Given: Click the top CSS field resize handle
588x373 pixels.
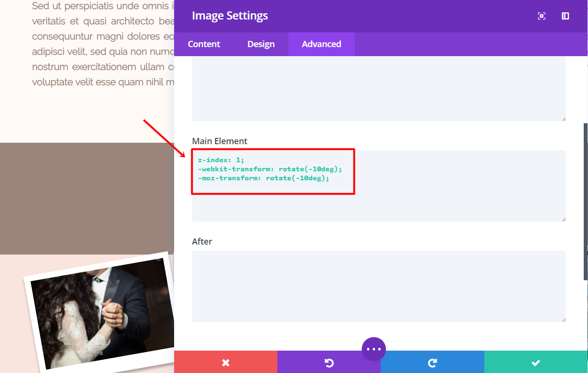Looking at the screenshot, I should click(564, 119).
